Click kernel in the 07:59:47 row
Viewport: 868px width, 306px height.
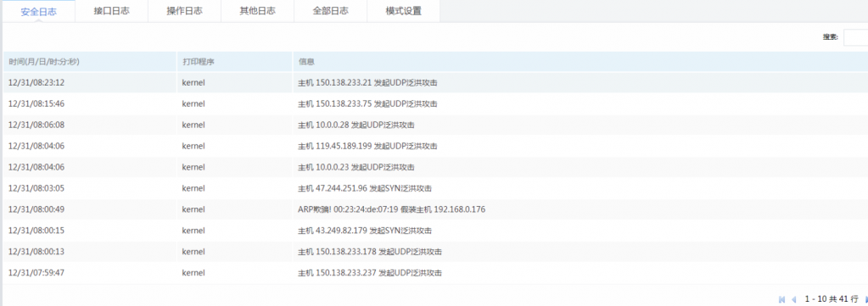point(193,273)
